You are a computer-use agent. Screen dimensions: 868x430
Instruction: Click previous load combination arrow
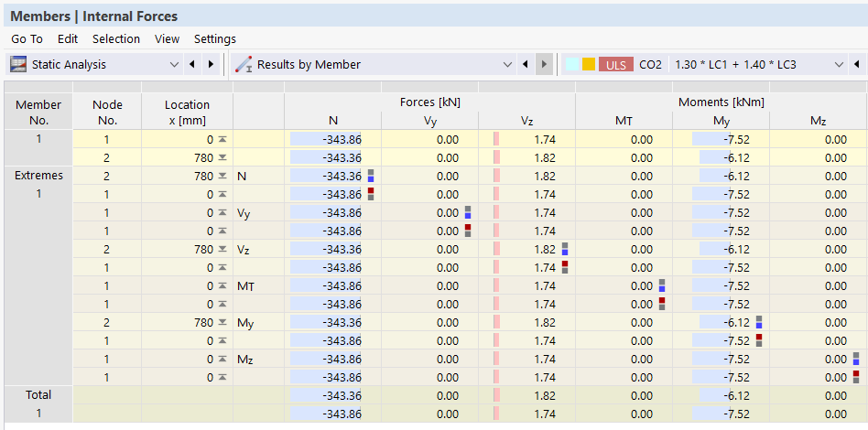[x=857, y=64]
